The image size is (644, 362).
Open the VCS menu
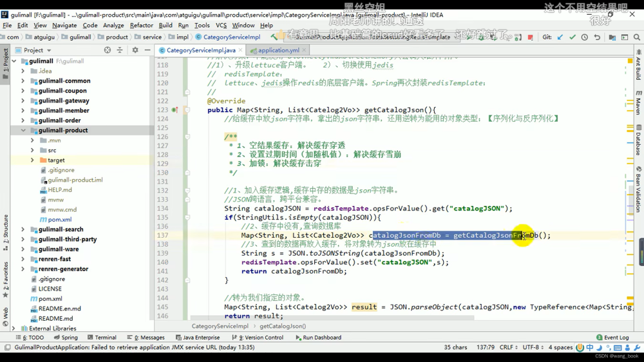click(221, 26)
